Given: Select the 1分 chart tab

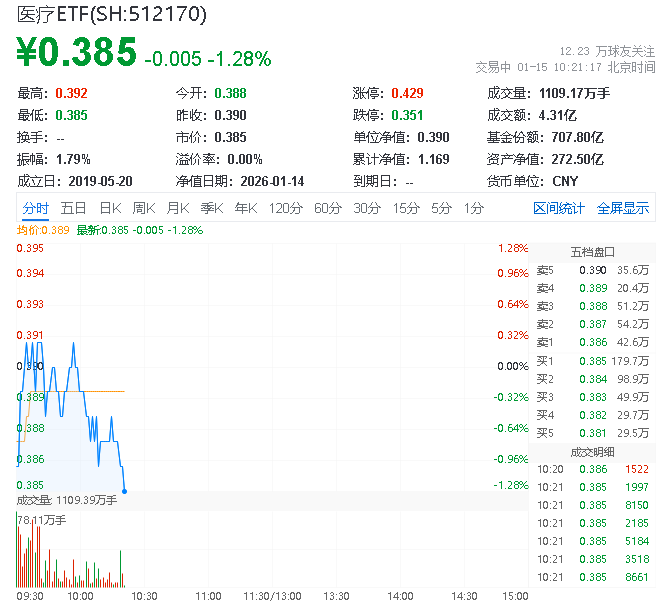Looking at the screenshot, I should click(473, 208).
